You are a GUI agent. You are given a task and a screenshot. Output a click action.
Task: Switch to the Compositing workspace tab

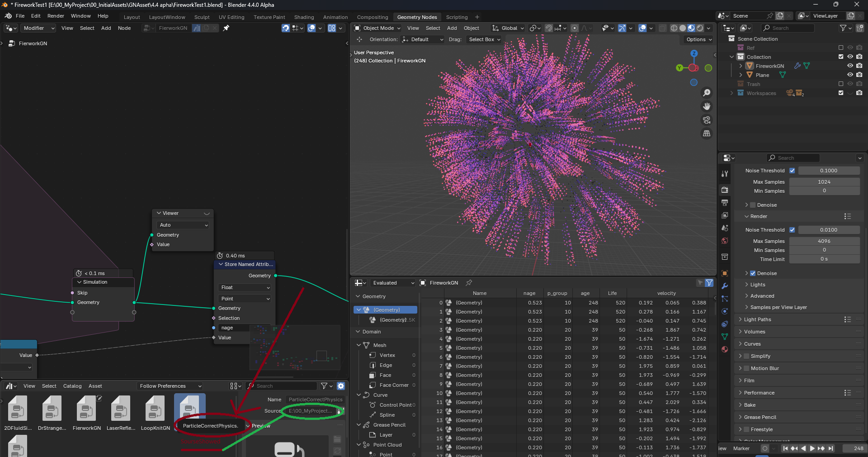click(x=373, y=17)
